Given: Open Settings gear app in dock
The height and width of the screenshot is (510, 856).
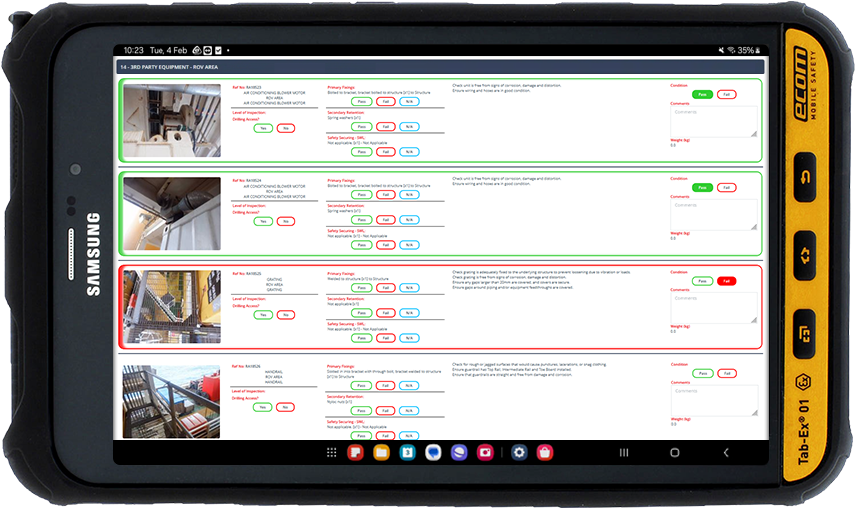Looking at the screenshot, I should pyautogui.click(x=519, y=453).
